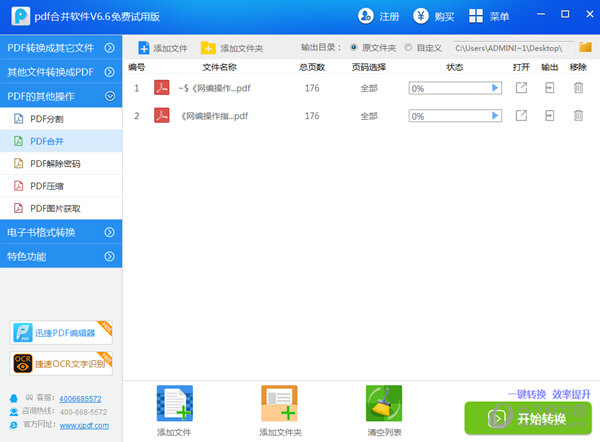Click the large 添加文件 icon at bottom
This screenshot has width=600, height=442.
174,403
